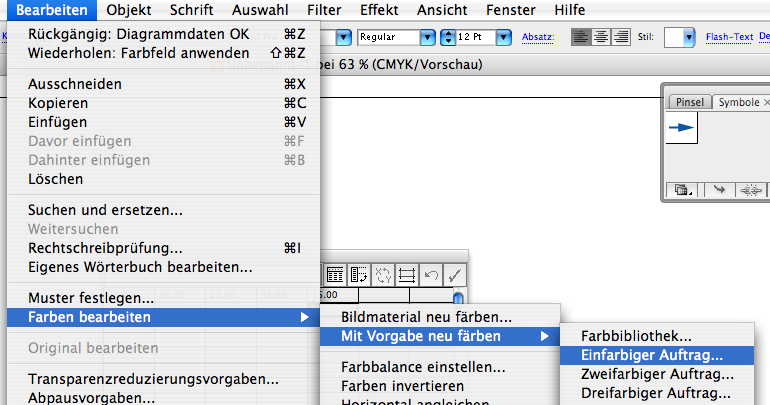Image resolution: width=770 pixels, height=405 pixels.
Task: Click the switch X/Y icon
Action: coord(383,275)
